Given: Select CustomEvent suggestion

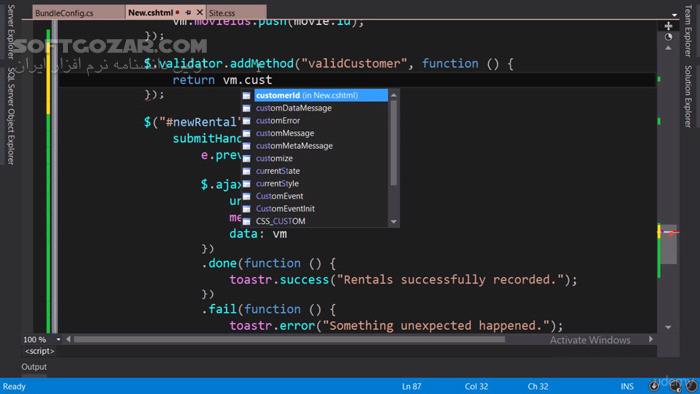Looking at the screenshot, I should (x=279, y=196).
